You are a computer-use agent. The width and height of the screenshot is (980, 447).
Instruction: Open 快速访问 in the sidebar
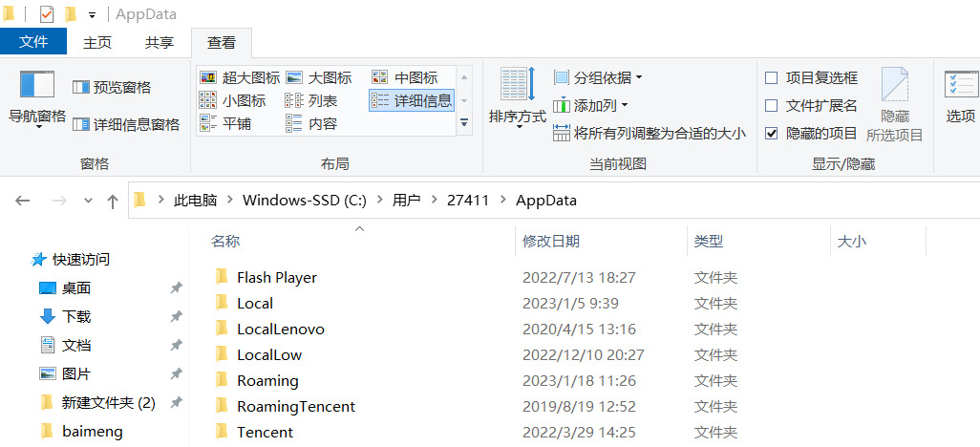point(72,260)
